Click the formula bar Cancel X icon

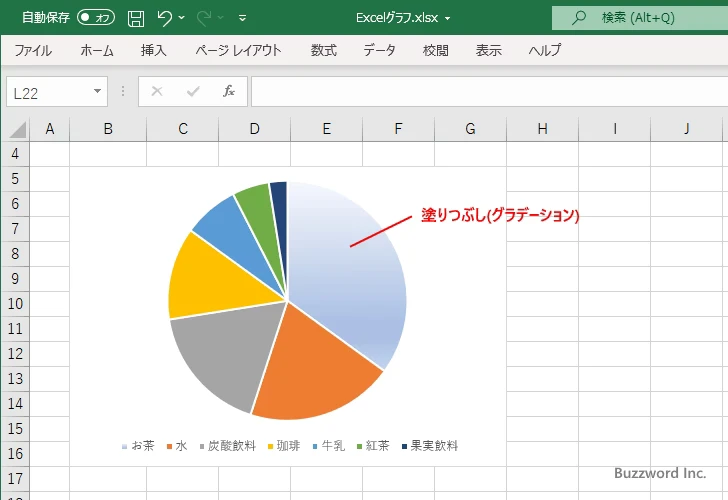tap(157, 91)
